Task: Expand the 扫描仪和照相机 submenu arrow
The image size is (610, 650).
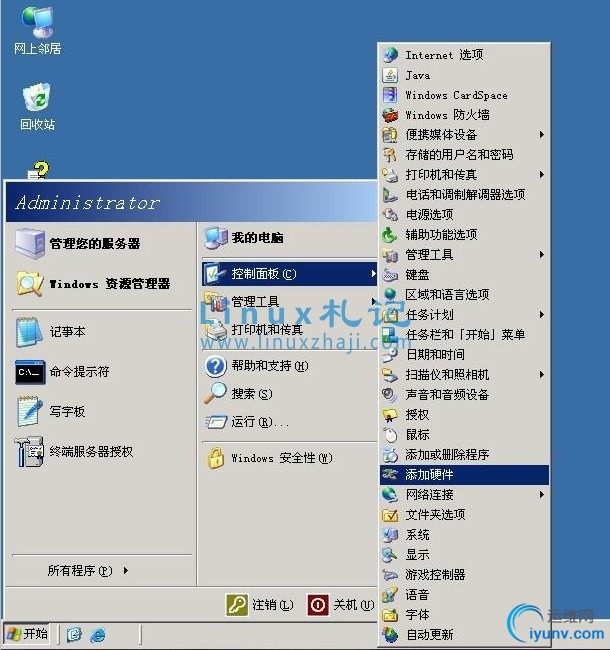Action: pyautogui.click(x=542, y=374)
